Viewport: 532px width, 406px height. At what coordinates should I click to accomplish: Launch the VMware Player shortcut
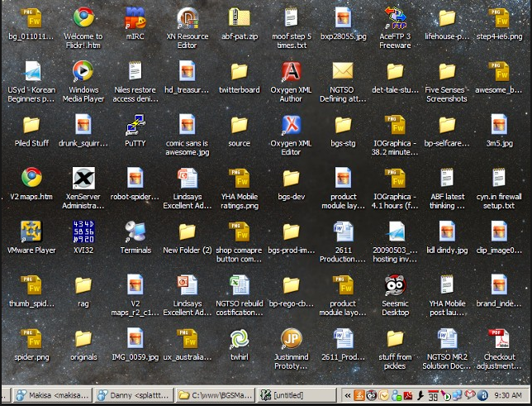pyautogui.click(x=31, y=232)
